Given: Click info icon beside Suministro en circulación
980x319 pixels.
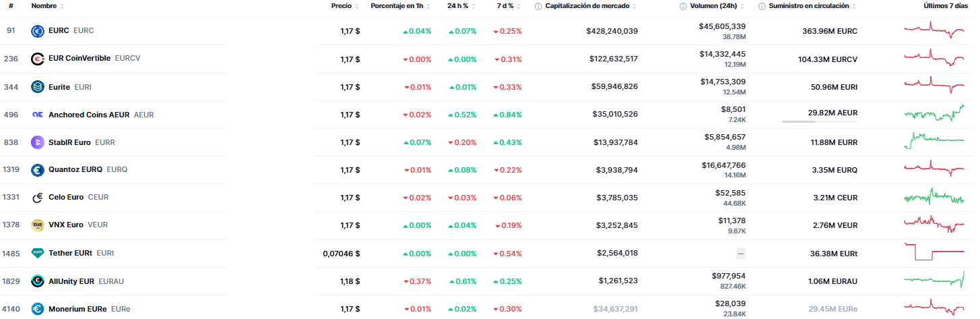Looking at the screenshot, I should tap(762, 6).
